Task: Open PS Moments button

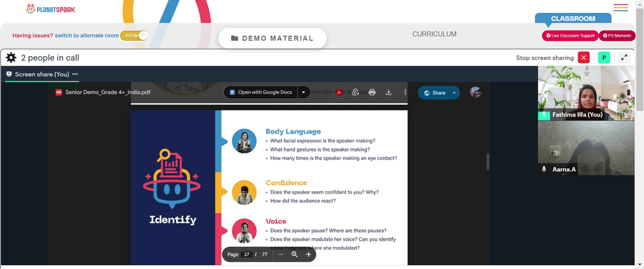Action: tap(617, 35)
